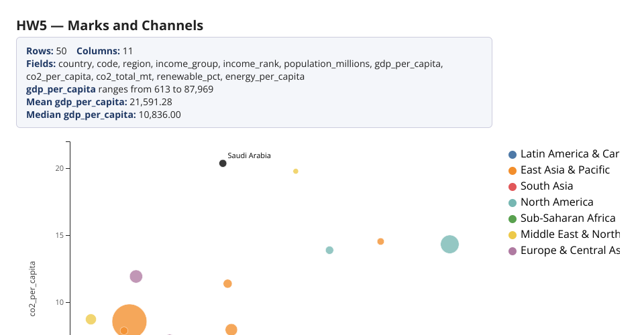Click the HW5 Marks and Channels heading
This screenshot has height=335, width=644.
tap(109, 25)
